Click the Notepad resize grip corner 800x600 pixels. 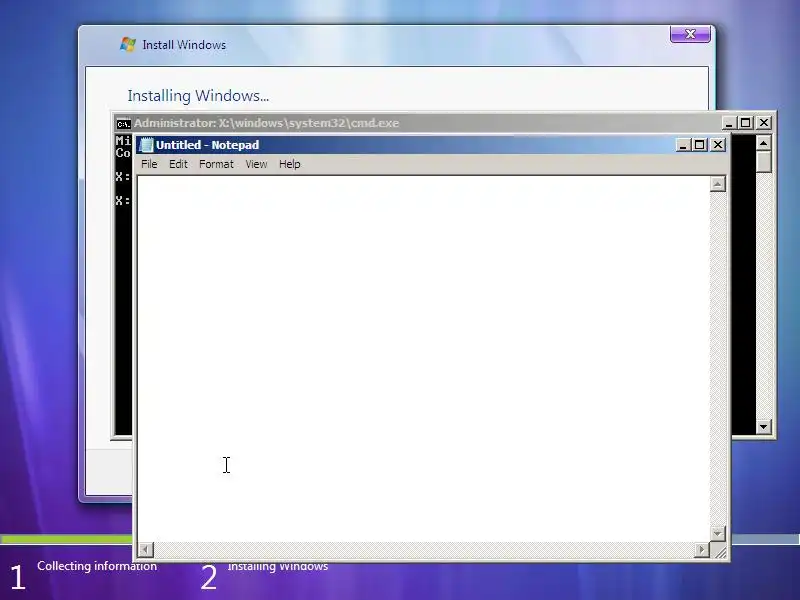pyautogui.click(x=720, y=552)
